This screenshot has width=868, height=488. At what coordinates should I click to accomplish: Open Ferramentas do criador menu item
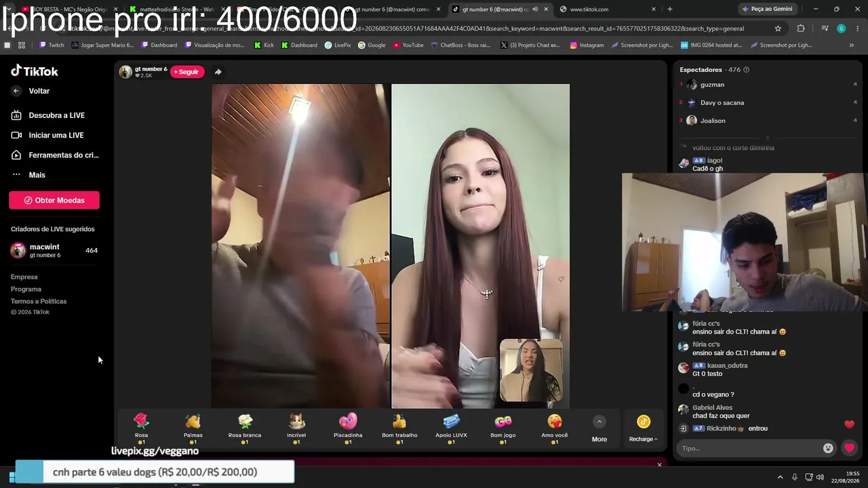(x=54, y=155)
